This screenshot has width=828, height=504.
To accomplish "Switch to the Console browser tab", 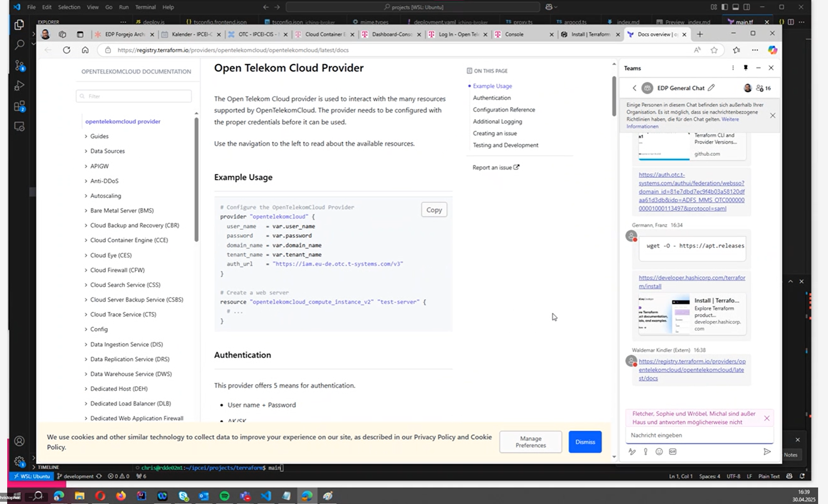I will (524, 34).
